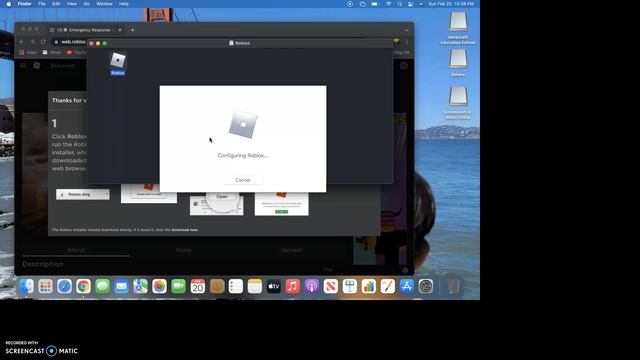
Task: Open Control Center in the menu bar
Action: [x=410, y=4]
